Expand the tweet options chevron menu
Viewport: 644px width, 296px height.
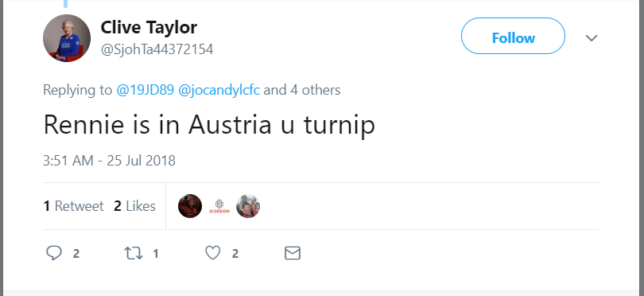click(x=591, y=38)
